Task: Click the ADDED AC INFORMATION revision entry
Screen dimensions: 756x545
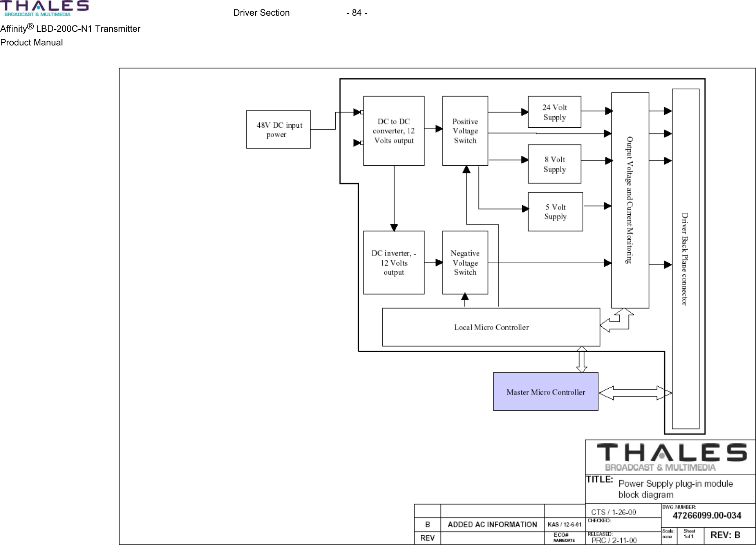Action: 492,524
